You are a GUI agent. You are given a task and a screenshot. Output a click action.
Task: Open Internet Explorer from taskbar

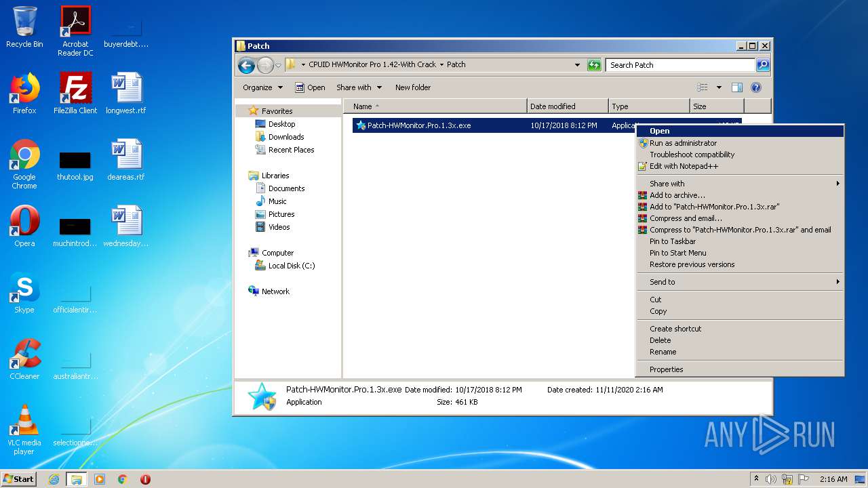point(54,479)
